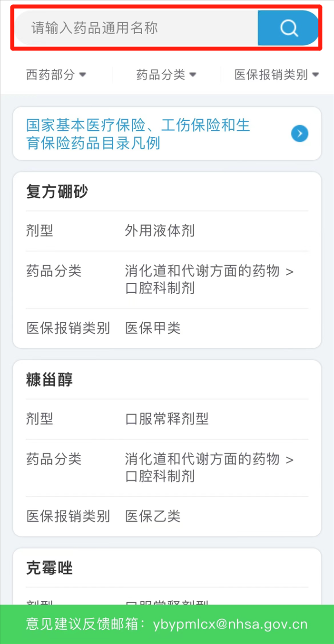
Task: Open the 西药部分 dropdown filter
Action: point(56,75)
